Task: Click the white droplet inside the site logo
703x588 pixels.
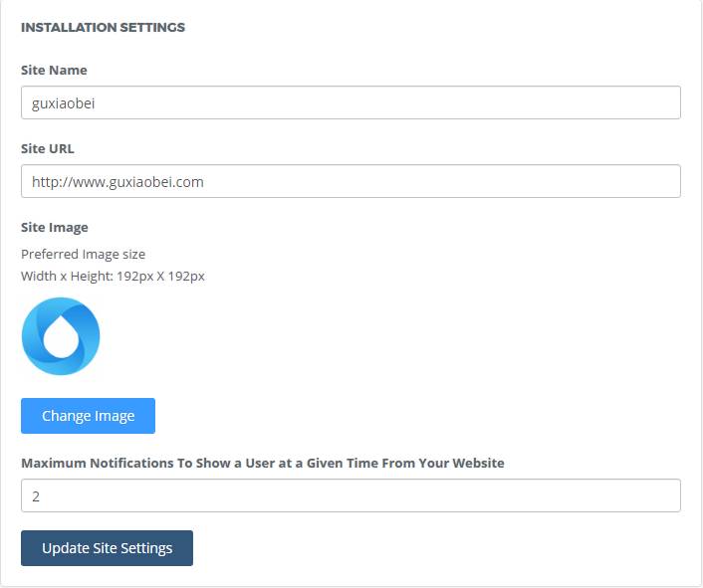Action: [61, 336]
